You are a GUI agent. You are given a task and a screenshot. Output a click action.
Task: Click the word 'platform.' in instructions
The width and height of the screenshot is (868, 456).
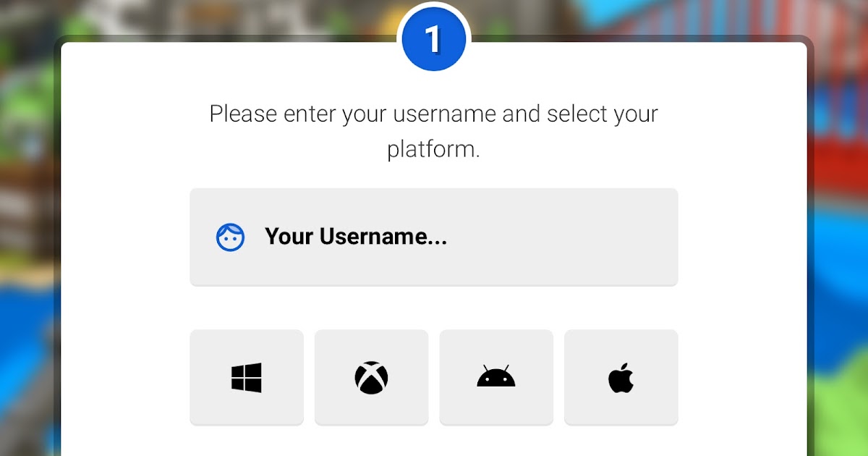pos(434,150)
